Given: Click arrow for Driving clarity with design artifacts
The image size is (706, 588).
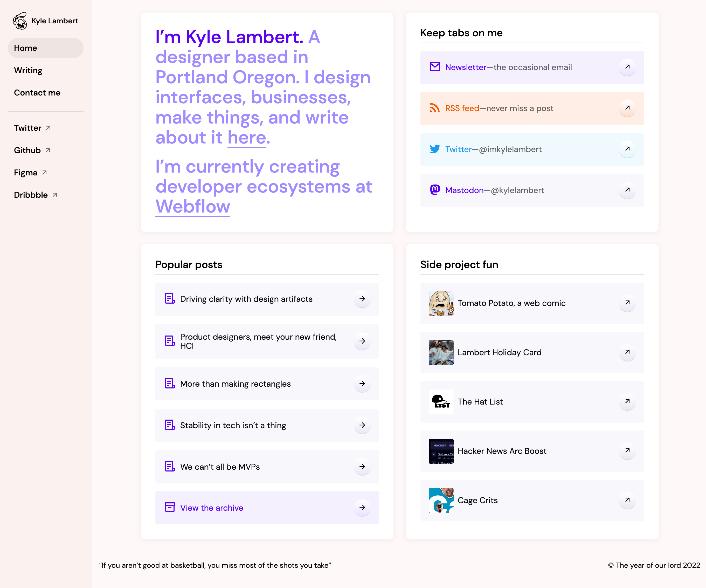Looking at the screenshot, I should pos(362,299).
